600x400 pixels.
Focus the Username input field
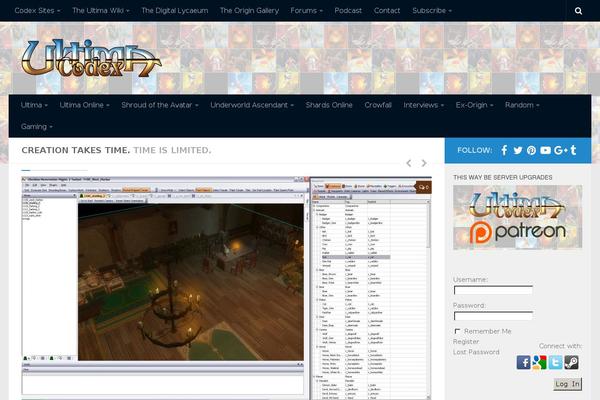click(x=493, y=290)
